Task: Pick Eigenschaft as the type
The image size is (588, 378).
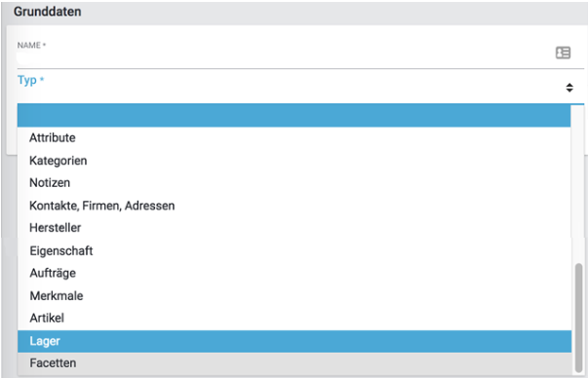Action: point(294,250)
